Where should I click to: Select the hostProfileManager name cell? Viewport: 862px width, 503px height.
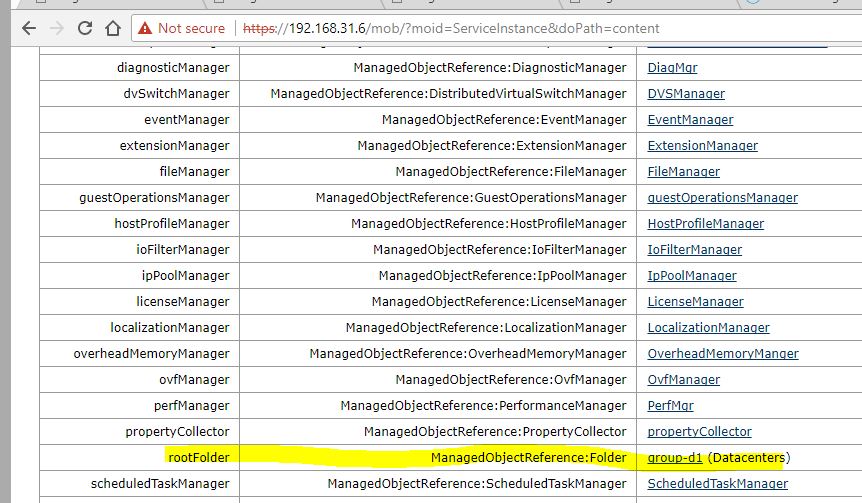(x=140, y=224)
